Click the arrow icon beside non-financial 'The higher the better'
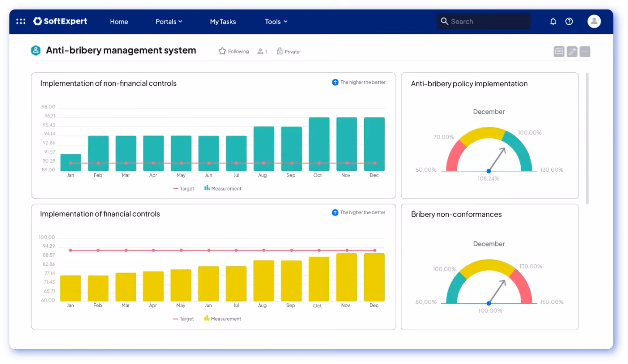Screen dimensions: 628x364 pos(335,82)
